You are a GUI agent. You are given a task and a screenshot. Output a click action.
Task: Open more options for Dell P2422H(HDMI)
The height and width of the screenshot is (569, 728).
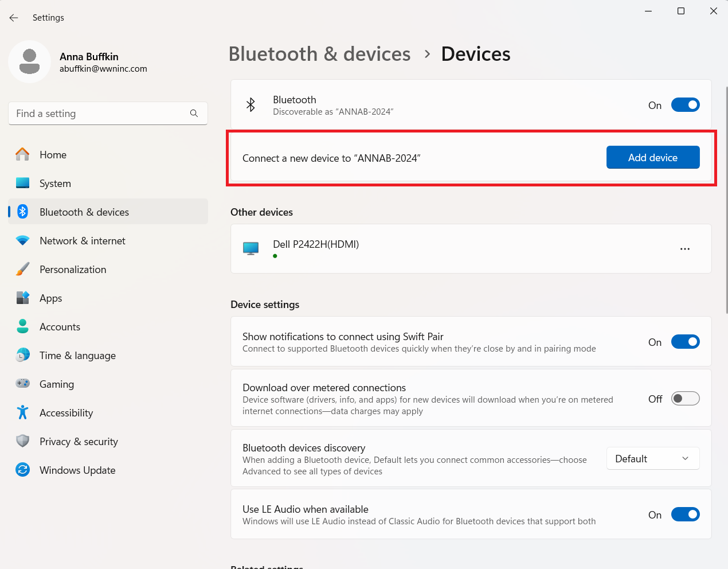pyautogui.click(x=684, y=249)
